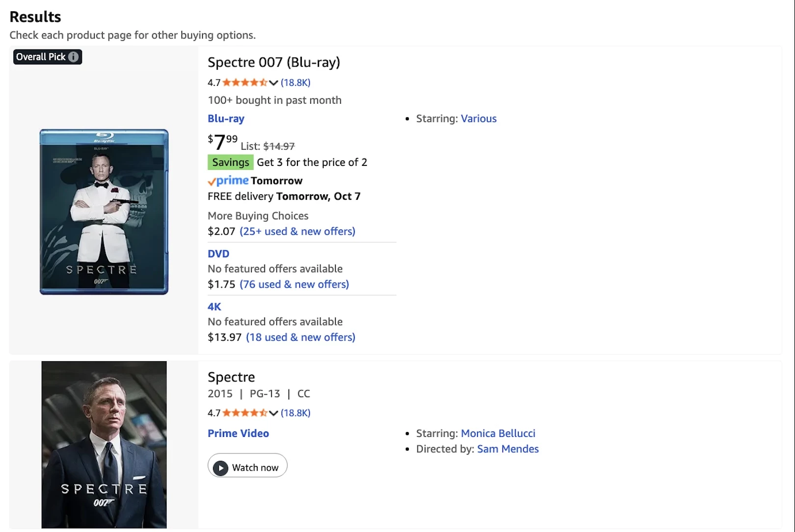Screen dimensions: 795x532
Task: View 18 used & new 4K offers
Action: (300, 337)
